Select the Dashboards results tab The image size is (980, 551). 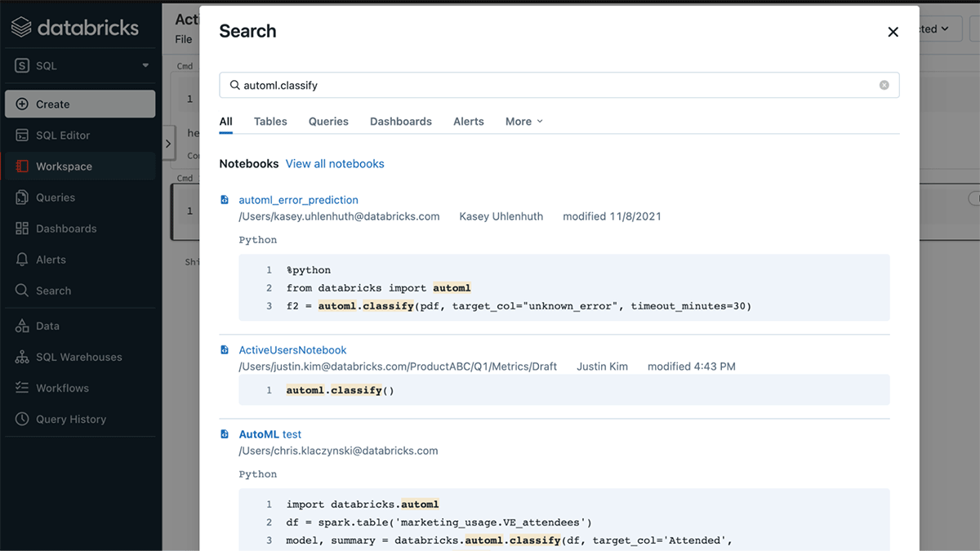pyautogui.click(x=400, y=122)
